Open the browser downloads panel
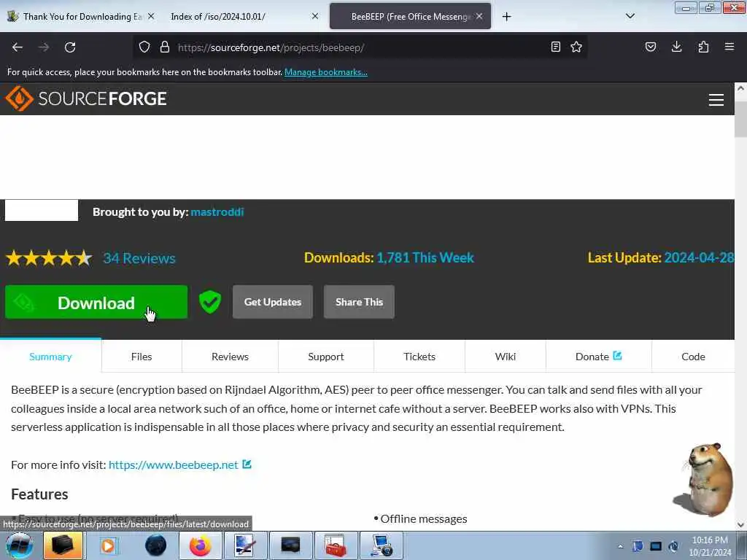Image resolution: width=747 pixels, height=560 pixels. [676, 47]
